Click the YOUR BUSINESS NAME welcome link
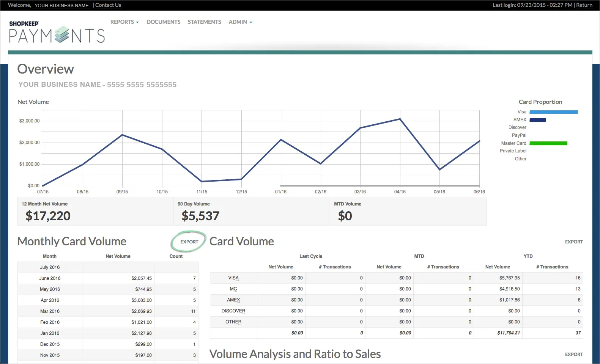 [x=61, y=6]
